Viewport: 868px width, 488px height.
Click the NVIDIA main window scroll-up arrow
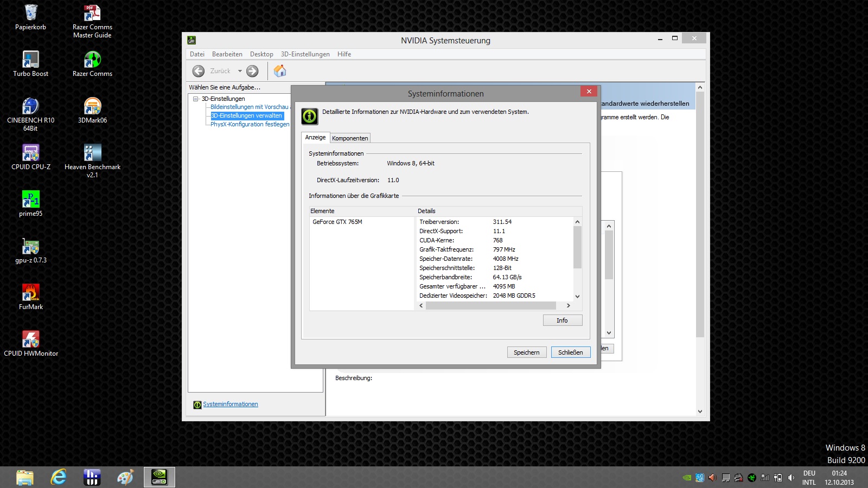(x=700, y=87)
